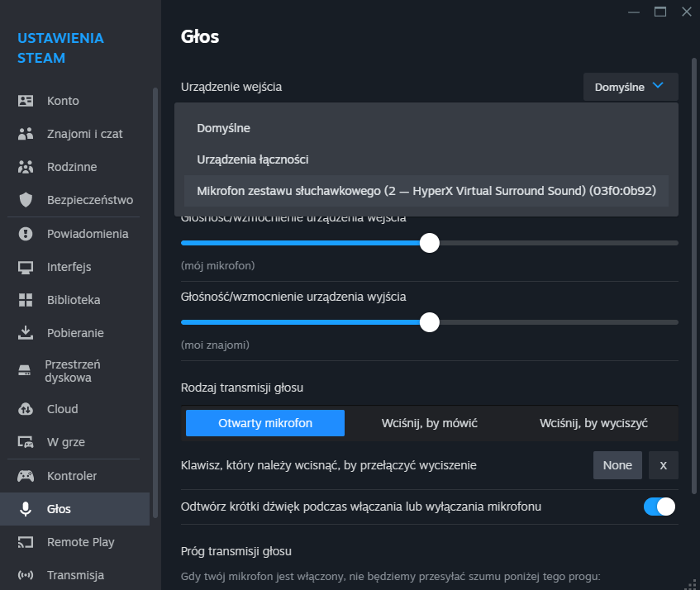
Task: Click the None mute hotkey button
Action: (617, 465)
